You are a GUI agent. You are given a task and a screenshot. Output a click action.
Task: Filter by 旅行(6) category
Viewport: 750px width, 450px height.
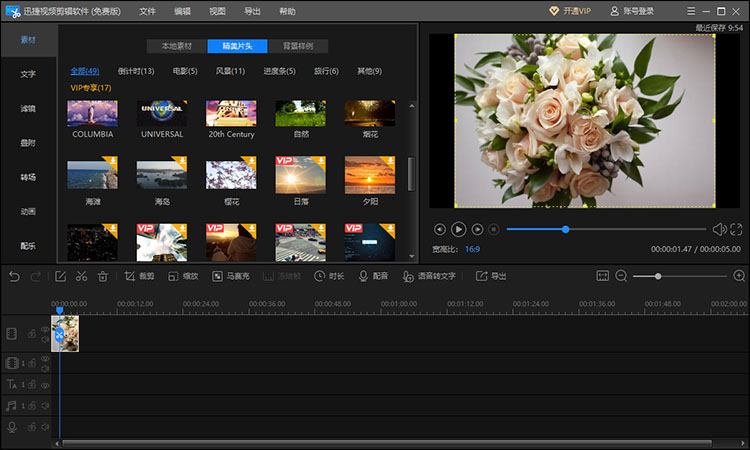click(x=326, y=71)
